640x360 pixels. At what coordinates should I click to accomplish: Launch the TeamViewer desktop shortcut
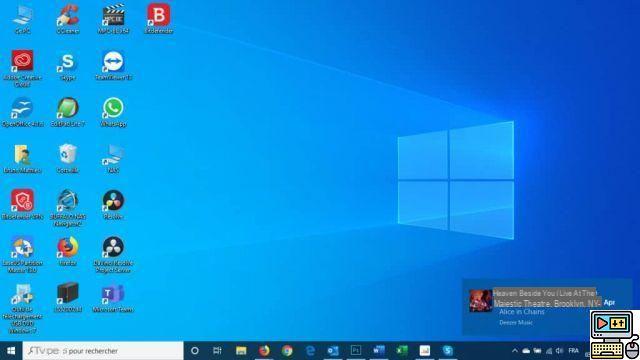point(113,65)
